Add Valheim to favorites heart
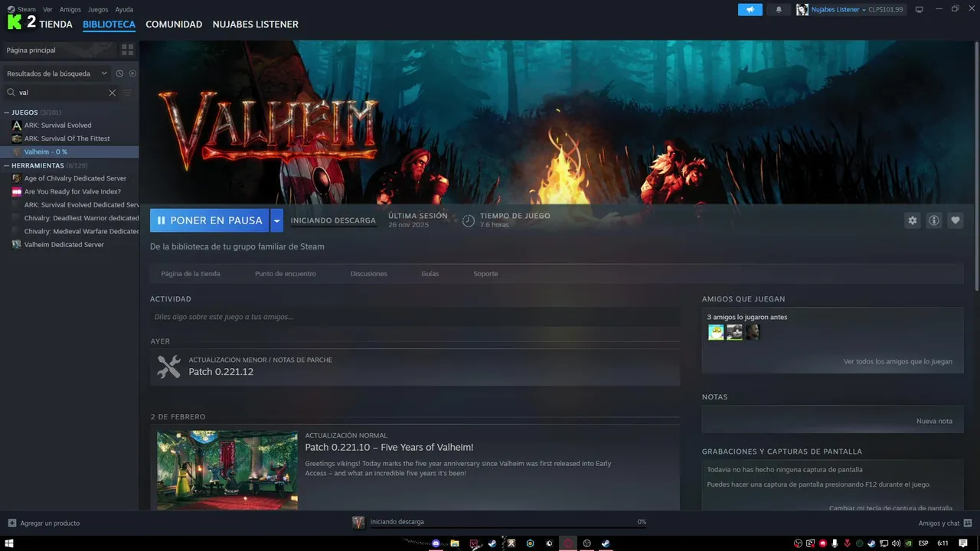Viewport: 980px width, 551px height. [955, 220]
